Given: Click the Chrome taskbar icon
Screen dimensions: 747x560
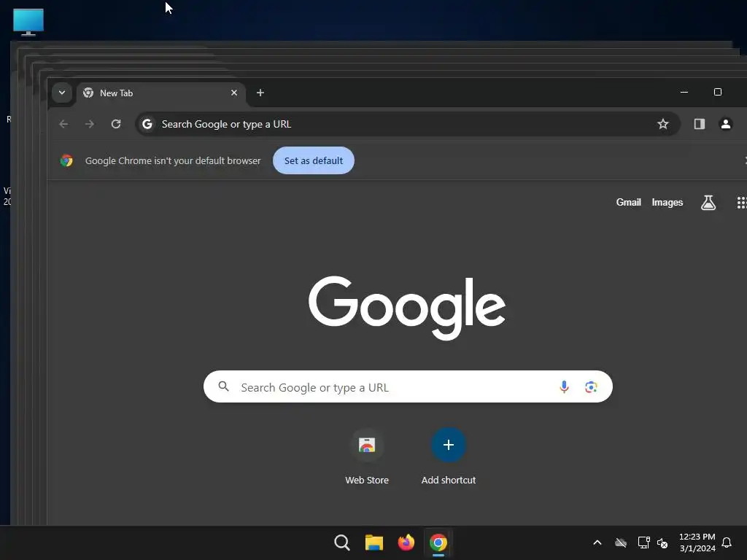Looking at the screenshot, I should point(438,542).
